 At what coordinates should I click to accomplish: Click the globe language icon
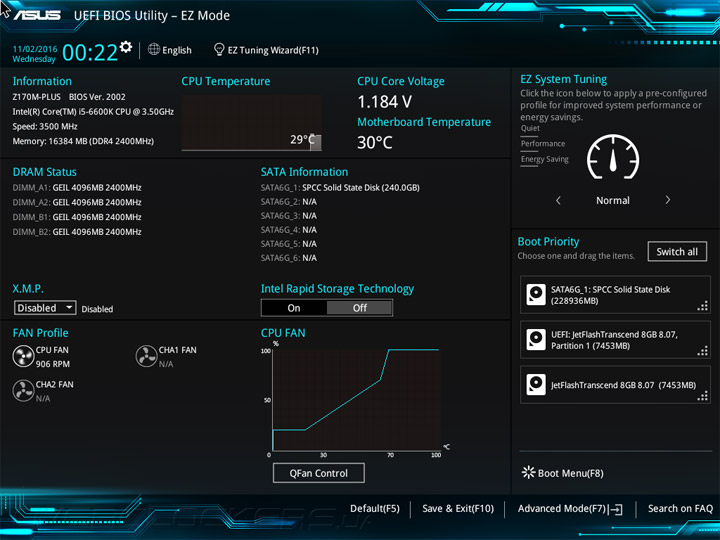click(x=154, y=49)
